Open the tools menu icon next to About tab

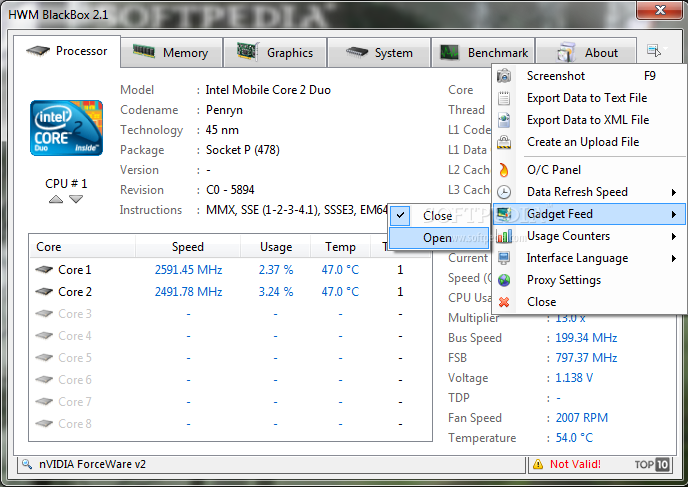pos(656,50)
